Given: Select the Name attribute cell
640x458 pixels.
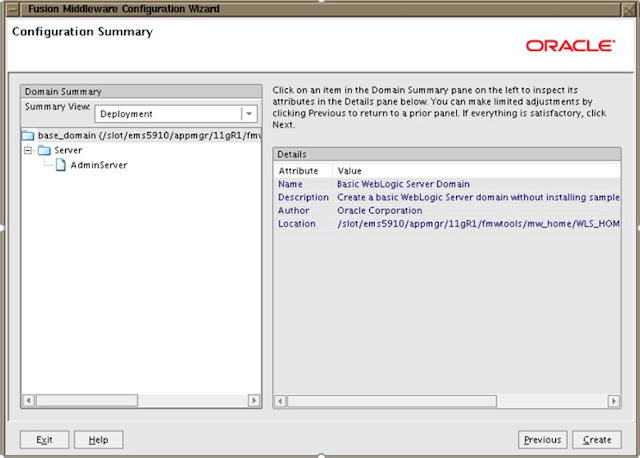Looking at the screenshot, I should (290, 184).
